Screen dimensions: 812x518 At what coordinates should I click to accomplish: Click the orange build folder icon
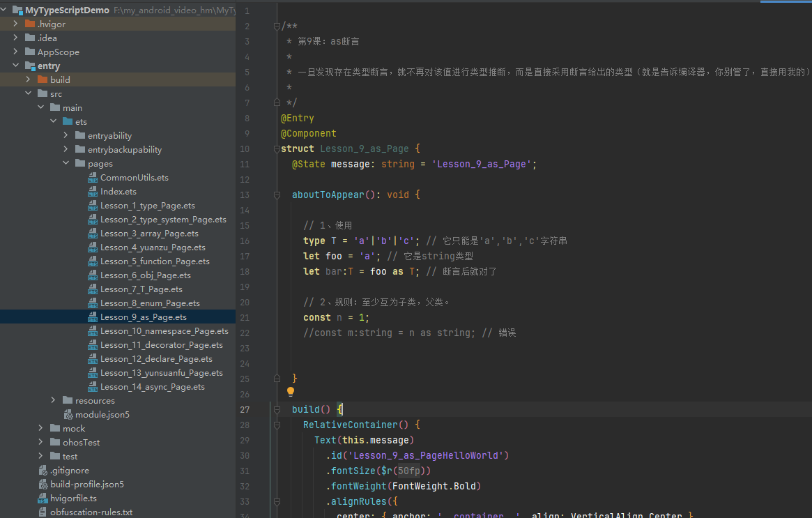coord(43,79)
